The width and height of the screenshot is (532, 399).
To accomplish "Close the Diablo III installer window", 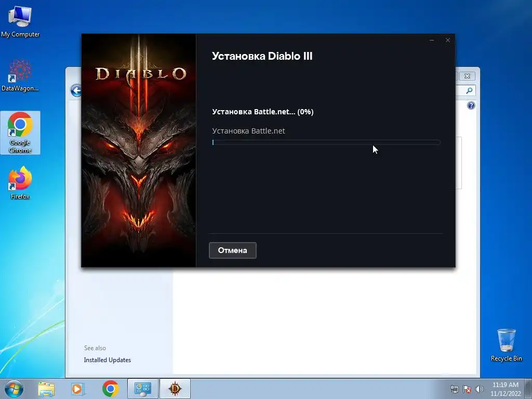I will [x=447, y=40].
